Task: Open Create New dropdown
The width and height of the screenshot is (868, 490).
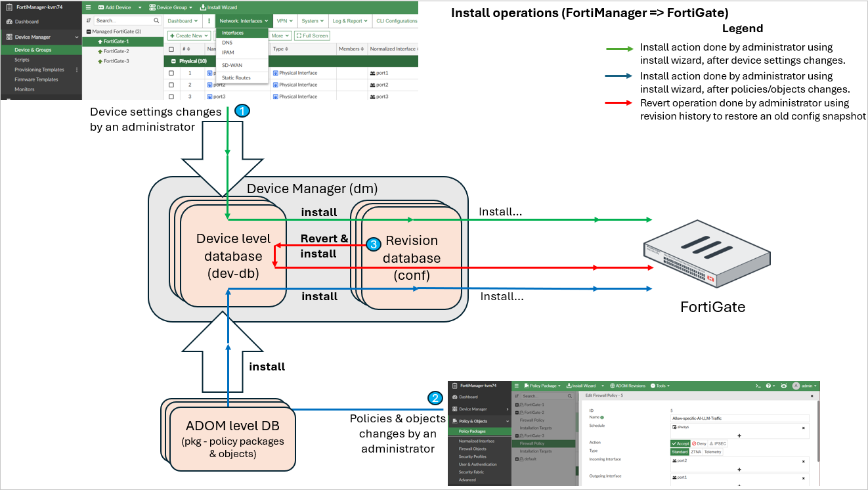Action: pyautogui.click(x=189, y=35)
